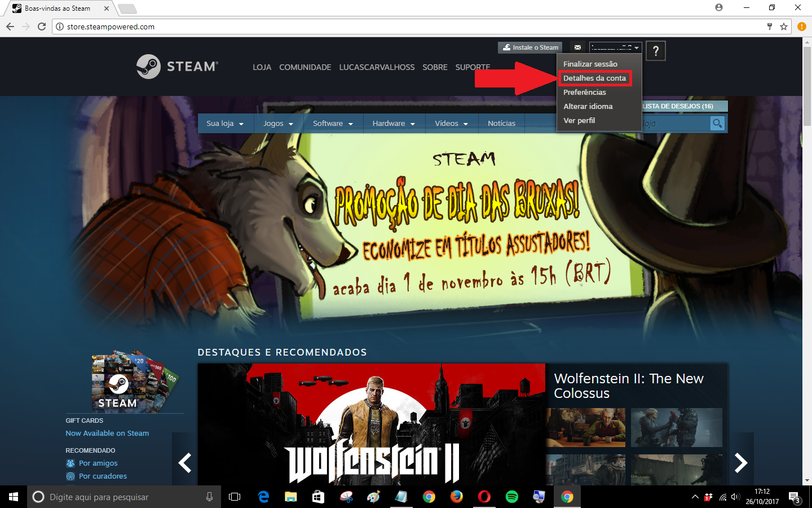Open Spotify from the taskbar
This screenshot has height=508, width=812.
tap(512, 497)
